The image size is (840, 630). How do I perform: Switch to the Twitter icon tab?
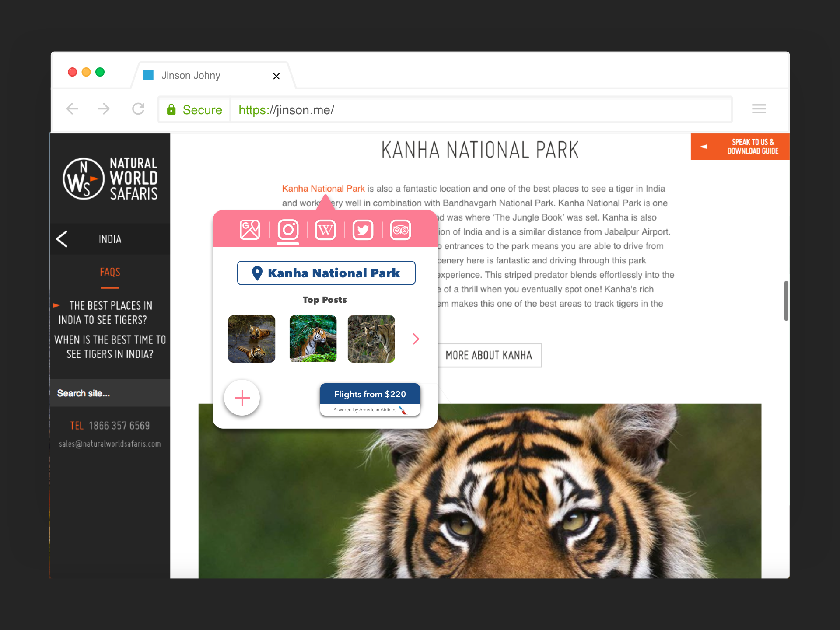pyautogui.click(x=363, y=230)
